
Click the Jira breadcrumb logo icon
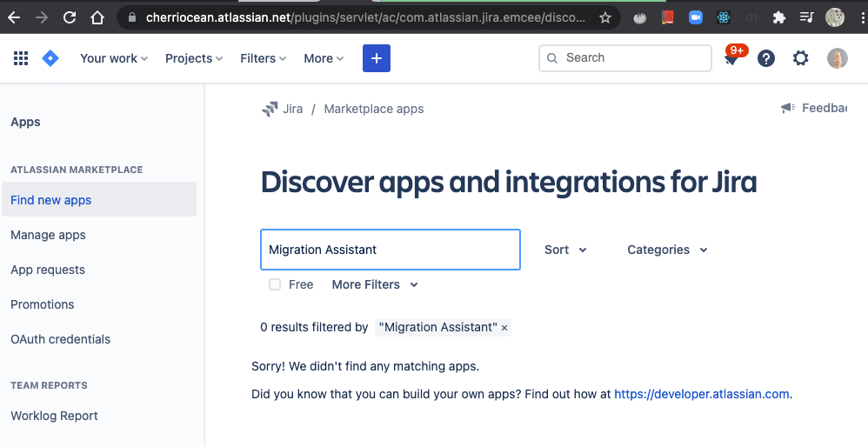click(x=270, y=109)
